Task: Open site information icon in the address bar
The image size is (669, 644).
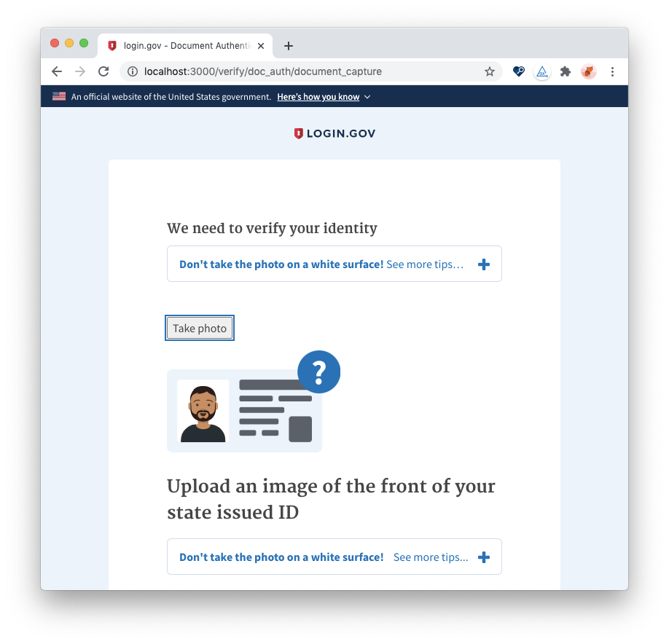Action: click(x=133, y=71)
